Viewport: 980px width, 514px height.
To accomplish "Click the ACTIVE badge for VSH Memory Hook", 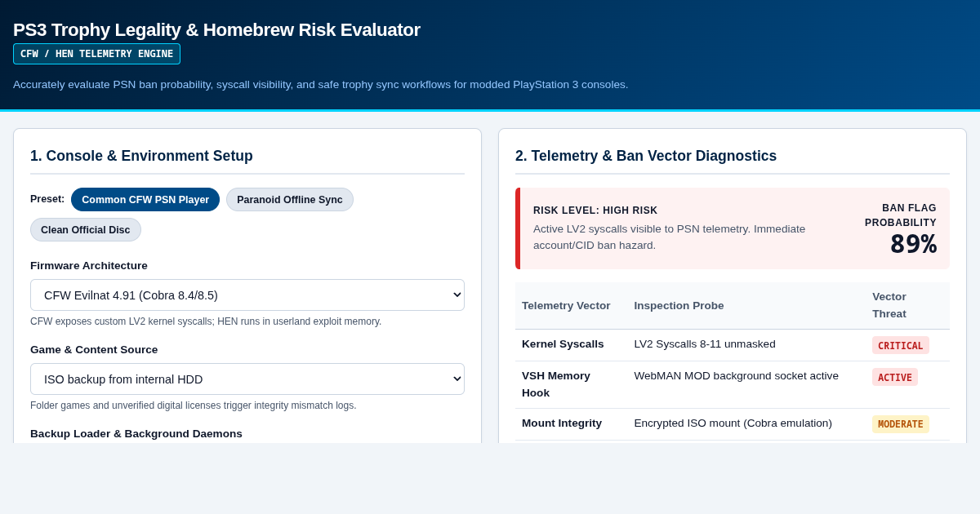I will click(x=895, y=377).
